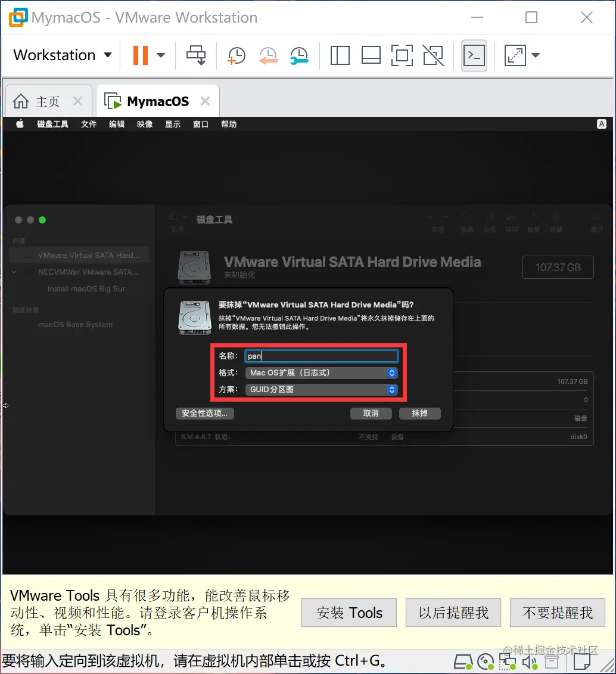Collapse the NECVMWar VMware SATA disk chevron

[14, 272]
